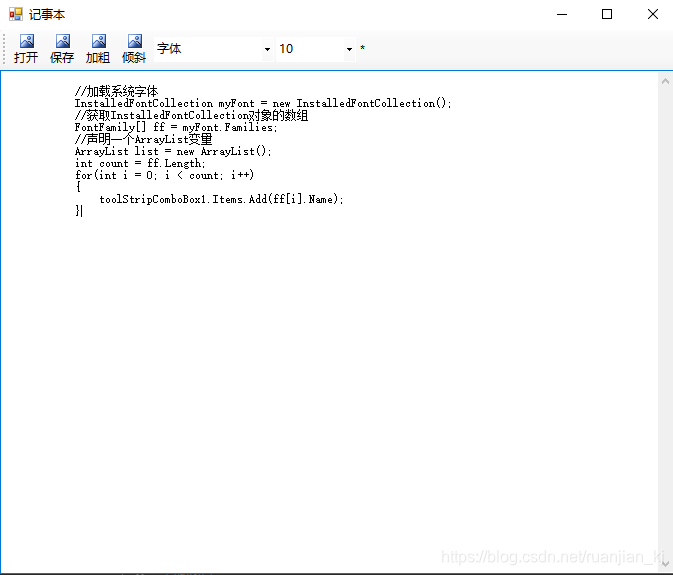Click the toolStripComboBox1.Items.Add line
Image resolution: width=673 pixels, height=575 pixels.
pyautogui.click(x=221, y=200)
